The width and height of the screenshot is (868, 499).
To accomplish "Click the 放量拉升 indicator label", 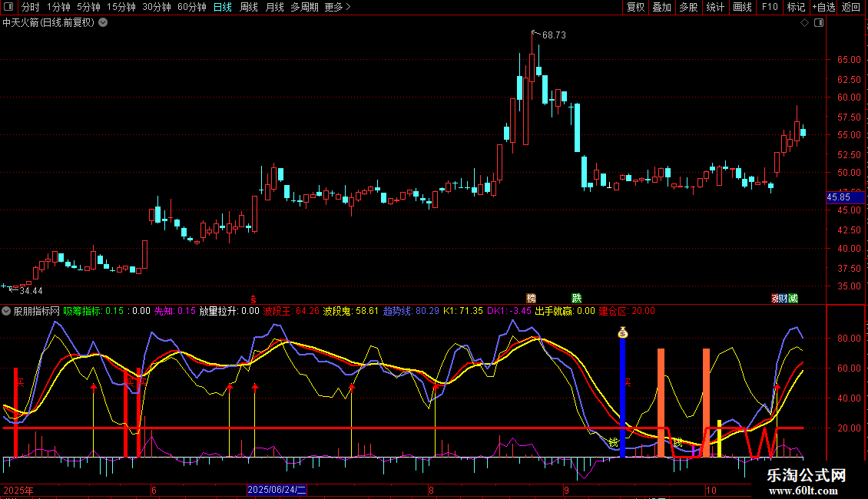I will click(229, 311).
